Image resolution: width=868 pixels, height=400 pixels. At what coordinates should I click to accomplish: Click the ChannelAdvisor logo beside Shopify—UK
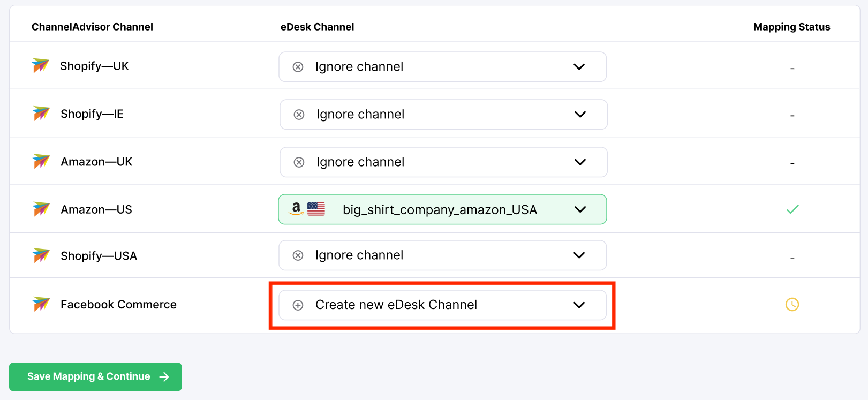[x=41, y=66]
